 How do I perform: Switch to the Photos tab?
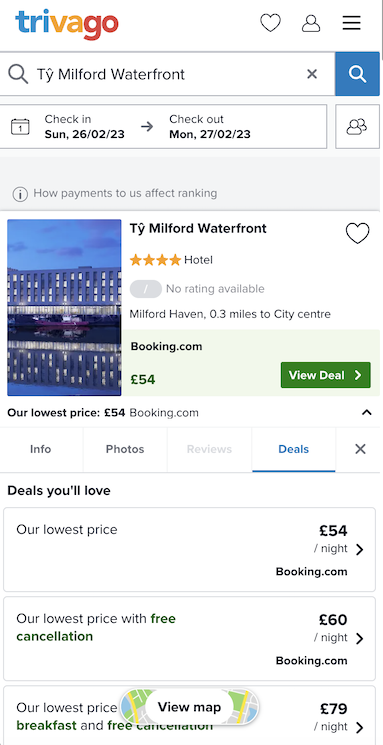coord(125,449)
